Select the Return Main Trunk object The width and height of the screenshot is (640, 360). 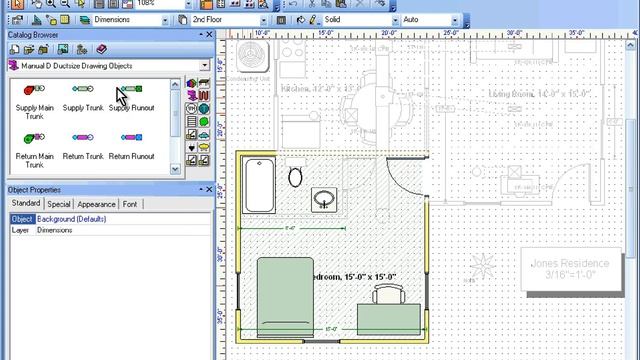34,150
